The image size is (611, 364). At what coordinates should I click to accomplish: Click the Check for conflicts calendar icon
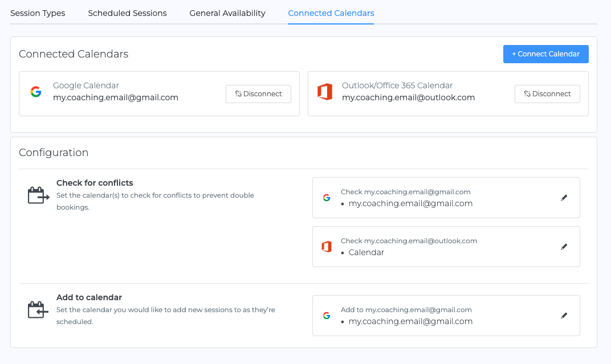coord(38,195)
